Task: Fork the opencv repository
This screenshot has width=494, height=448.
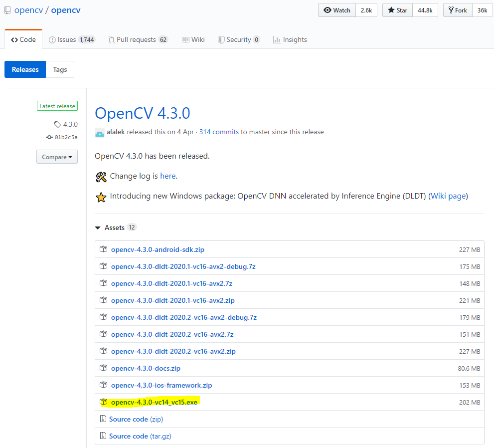Action: click(458, 10)
